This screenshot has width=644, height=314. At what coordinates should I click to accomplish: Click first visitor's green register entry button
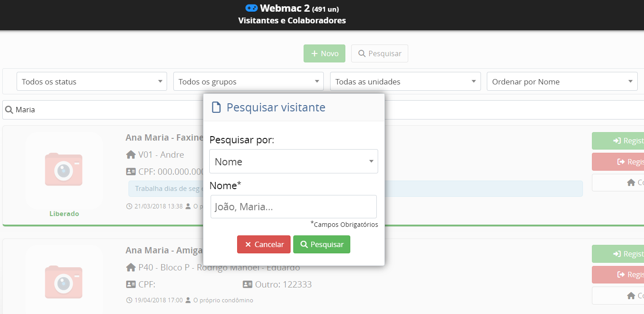[x=618, y=141]
